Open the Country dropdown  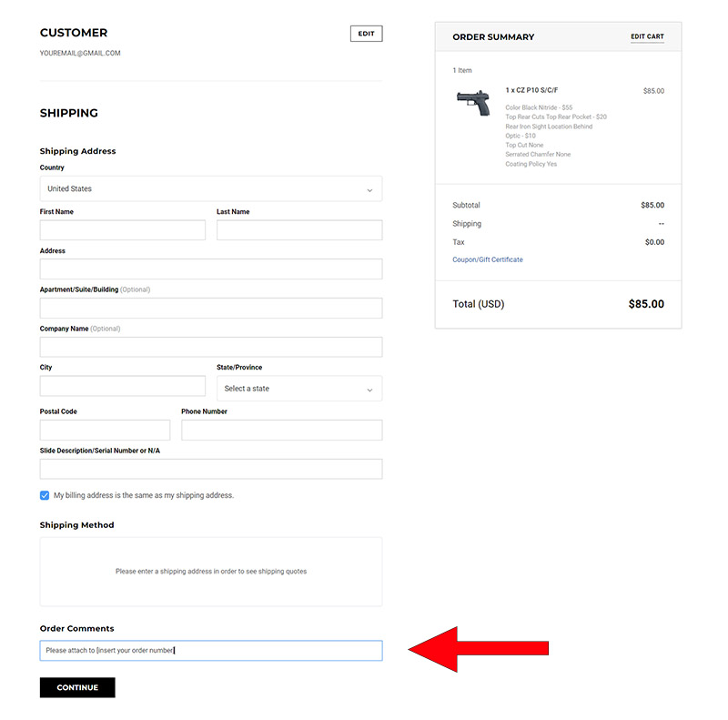click(210, 188)
